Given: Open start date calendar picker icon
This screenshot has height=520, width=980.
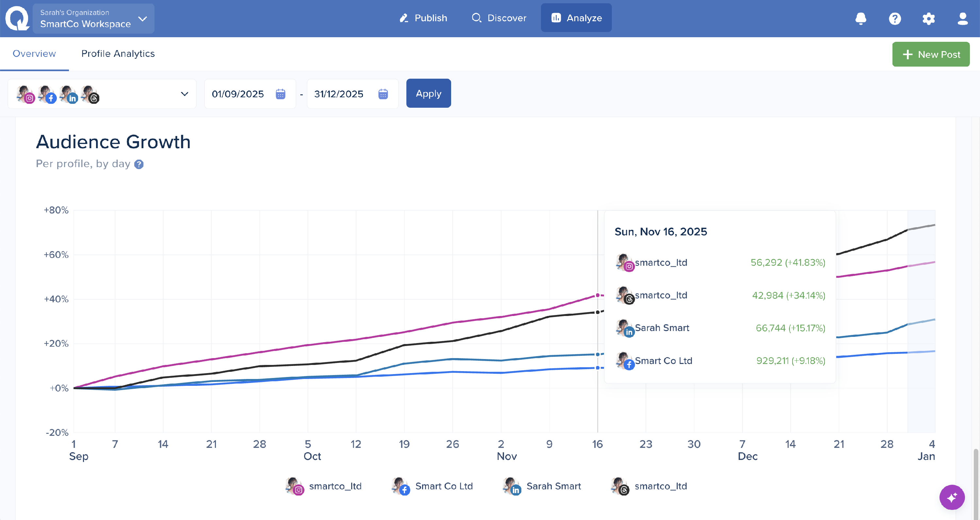Looking at the screenshot, I should [x=280, y=94].
